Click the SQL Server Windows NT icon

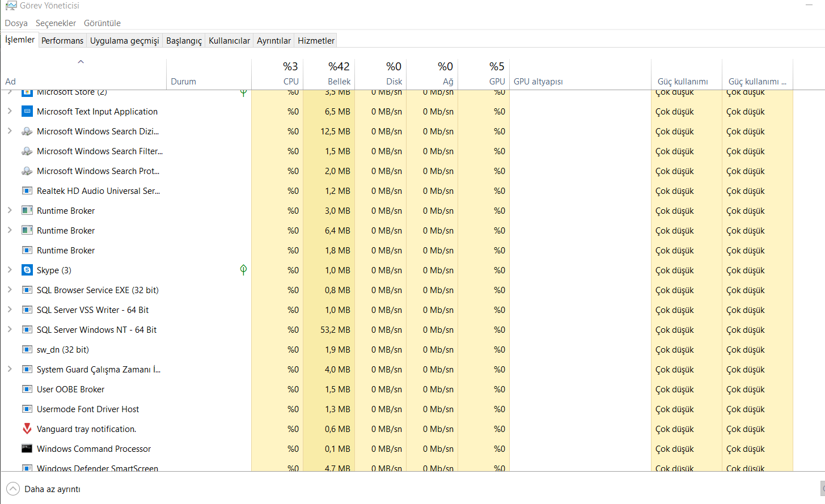pyautogui.click(x=27, y=330)
